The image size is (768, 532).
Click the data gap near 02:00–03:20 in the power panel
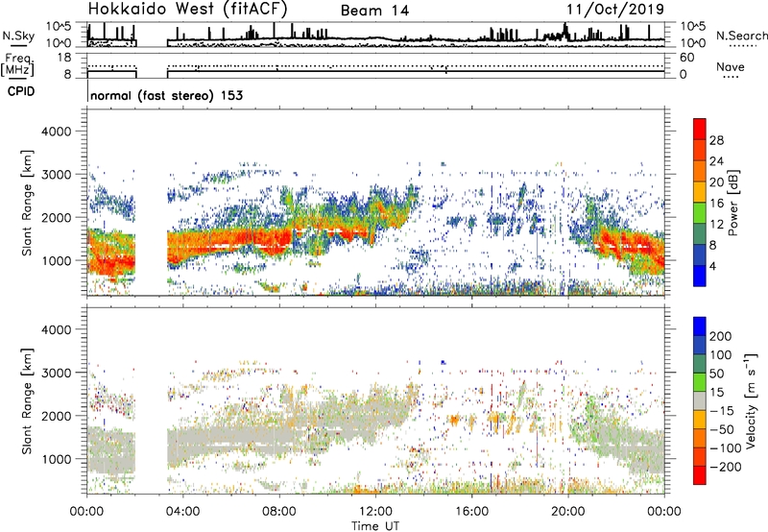152,203
